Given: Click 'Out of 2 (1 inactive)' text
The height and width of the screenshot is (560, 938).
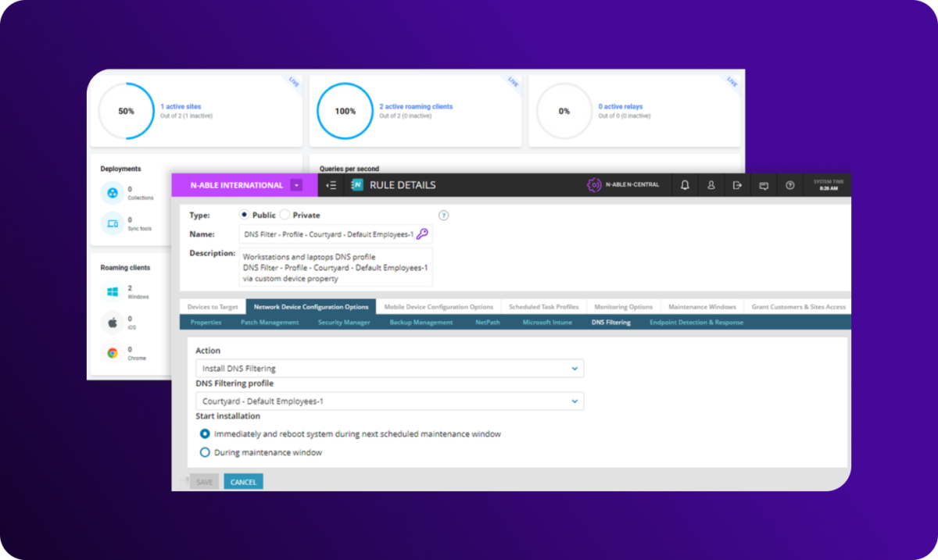Looking at the screenshot, I should tap(186, 116).
